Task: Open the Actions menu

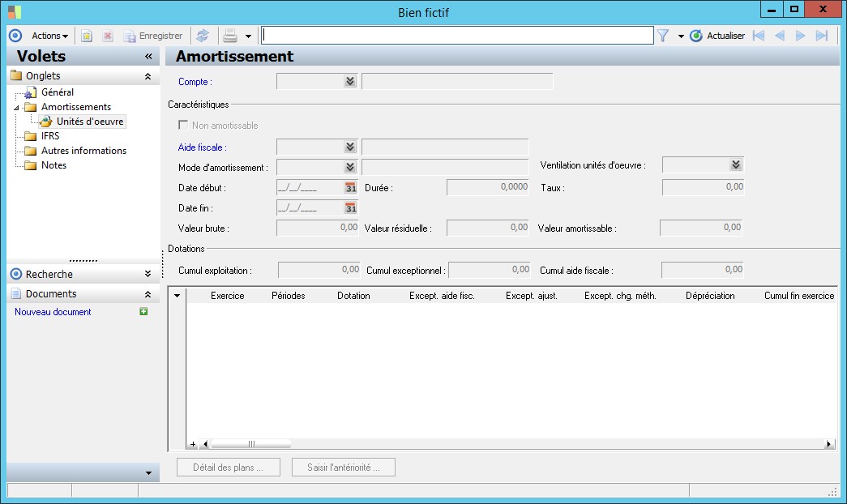Action: tap(49, 36)
